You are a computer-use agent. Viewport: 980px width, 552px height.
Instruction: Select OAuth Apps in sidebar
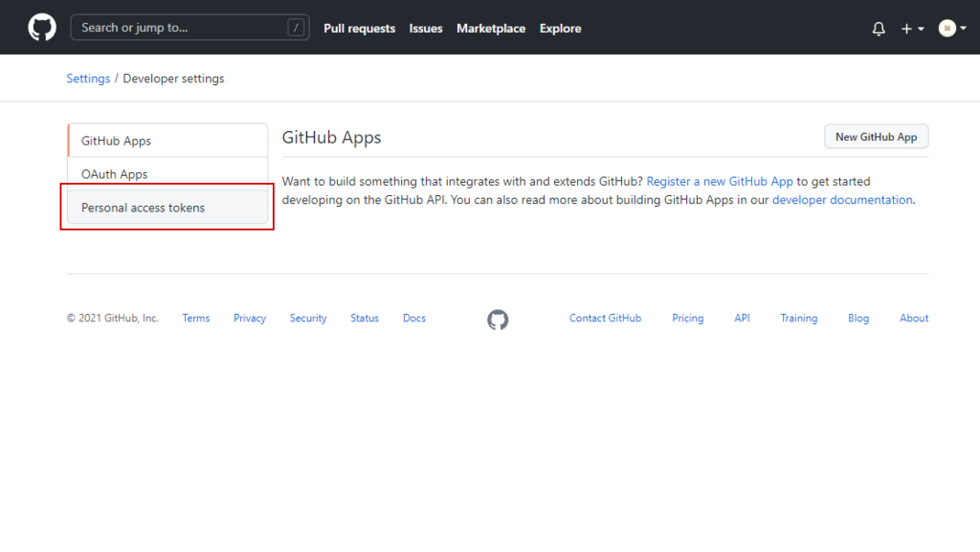pos(167,173)
